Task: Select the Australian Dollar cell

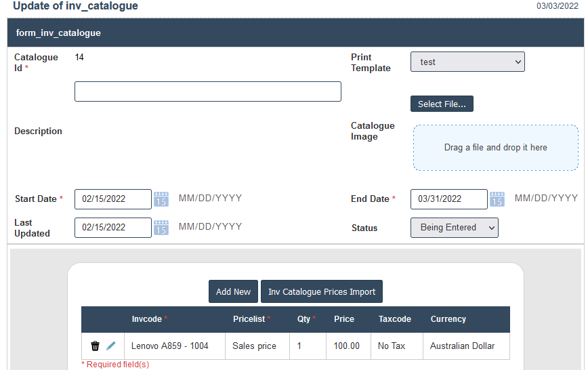Action: click(466, 346)
